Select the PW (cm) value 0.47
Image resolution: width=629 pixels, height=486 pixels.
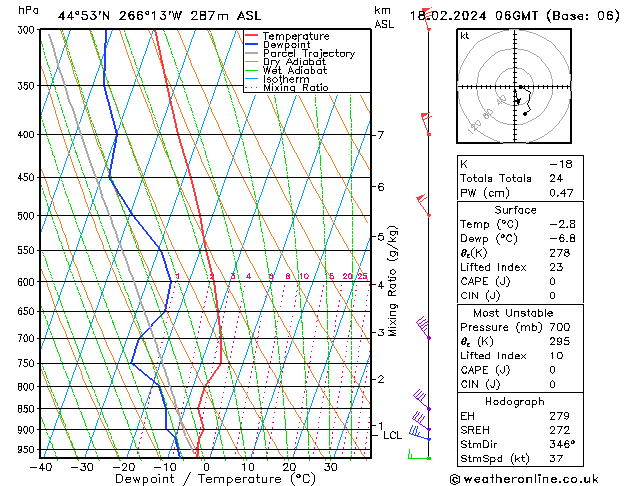tap(561, 193)
